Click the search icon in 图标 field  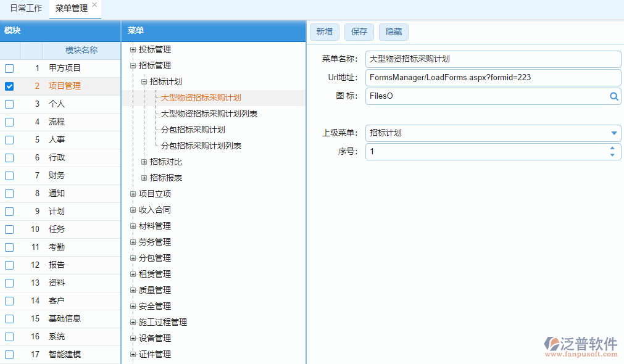pos(614,96)
